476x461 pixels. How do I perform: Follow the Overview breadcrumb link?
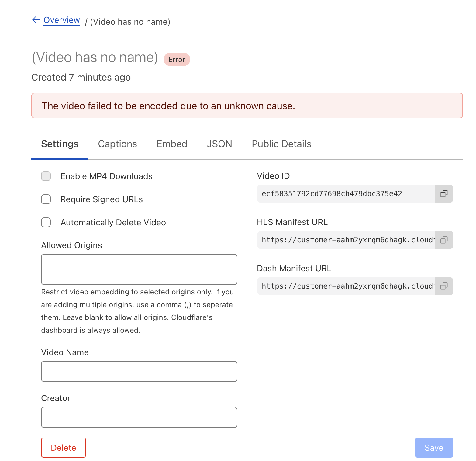pos(62,20)
